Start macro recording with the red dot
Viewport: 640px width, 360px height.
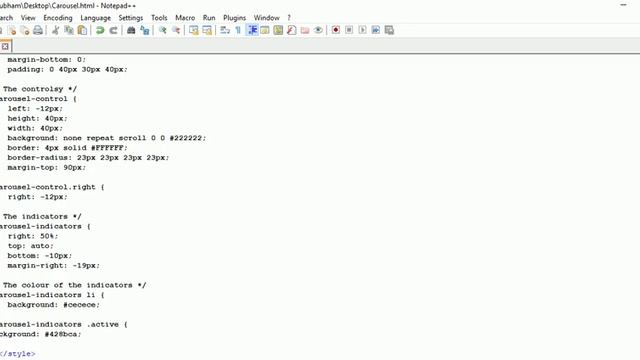pos(336,30)
